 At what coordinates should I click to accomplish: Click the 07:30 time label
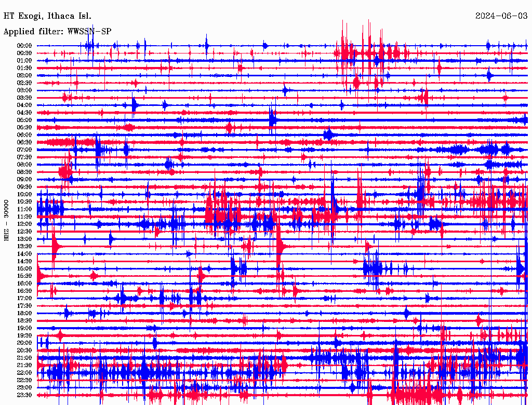click(24, 157)
